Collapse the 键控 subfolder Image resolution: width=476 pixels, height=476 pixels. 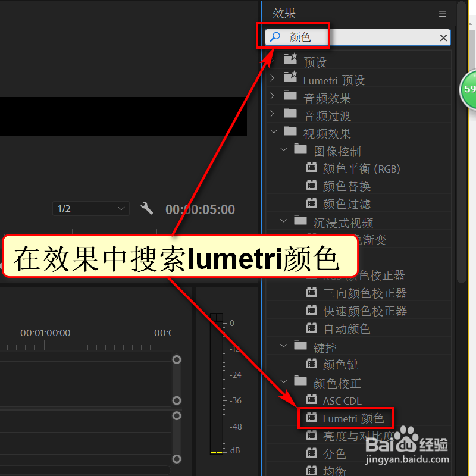click(283, 346)
